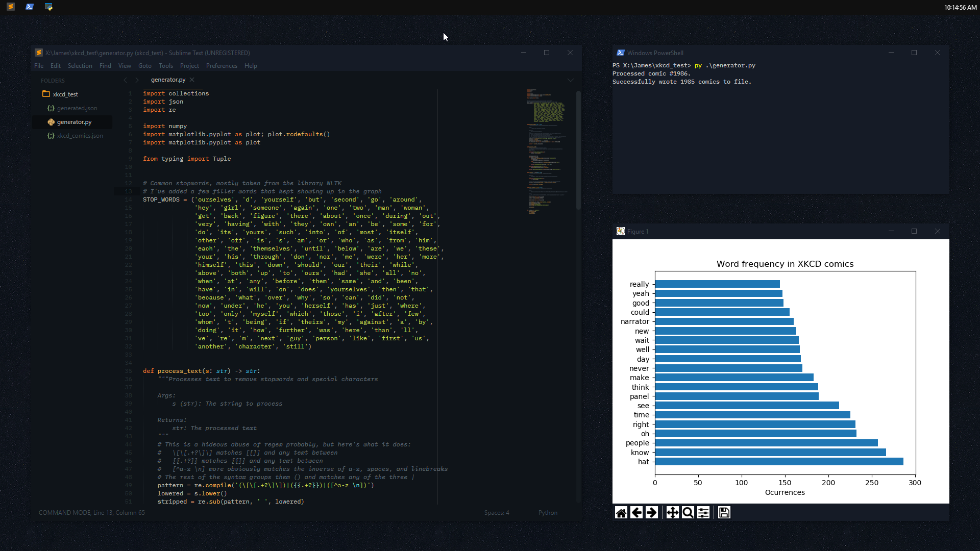This screenshot has height=551, width=980.
Task: Click the PowerShell icon in top taskbar
Action: click(30, 7)
